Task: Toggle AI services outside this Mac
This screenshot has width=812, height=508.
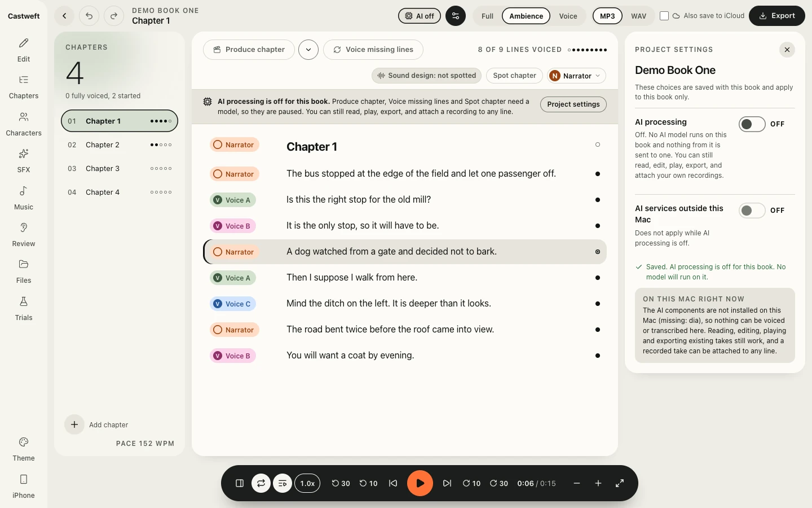Action: coord(752,211)
